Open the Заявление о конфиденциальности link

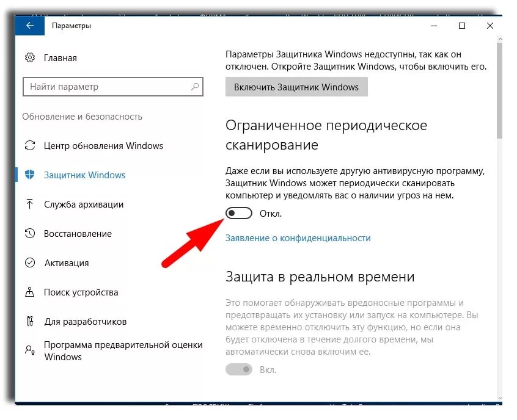(298, 238)
